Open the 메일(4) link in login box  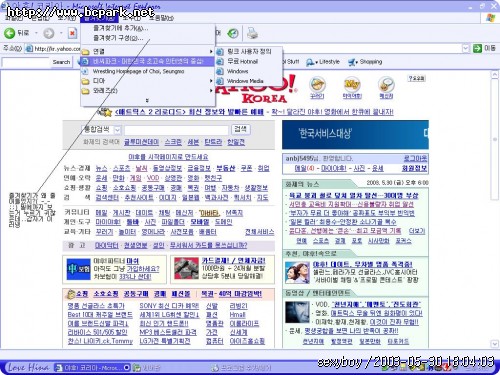(x=304, y=168)
